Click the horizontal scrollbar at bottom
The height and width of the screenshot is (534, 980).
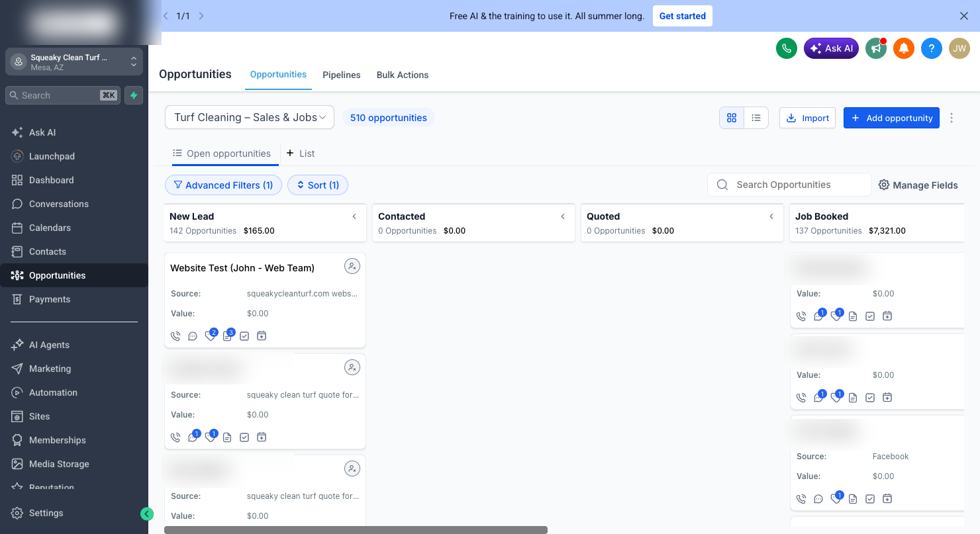356,530
